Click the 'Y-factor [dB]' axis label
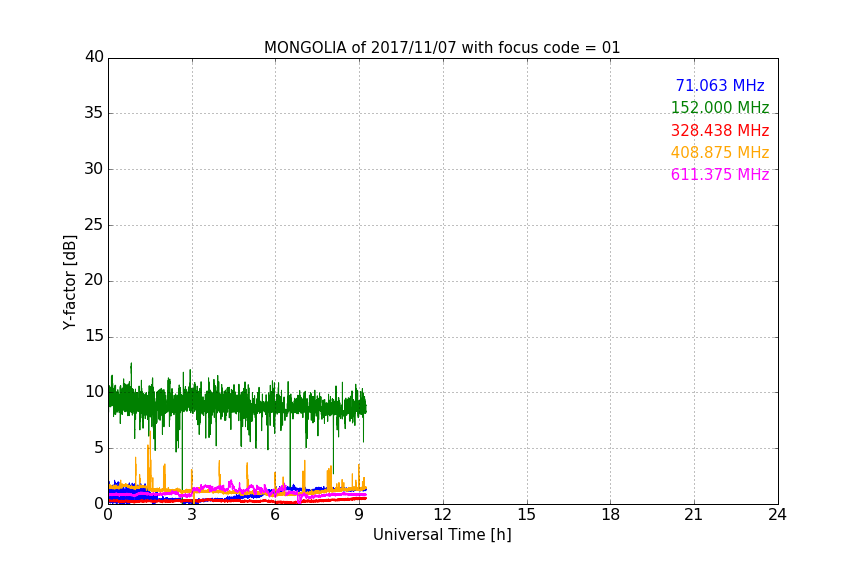 click(x=69, y=282)
